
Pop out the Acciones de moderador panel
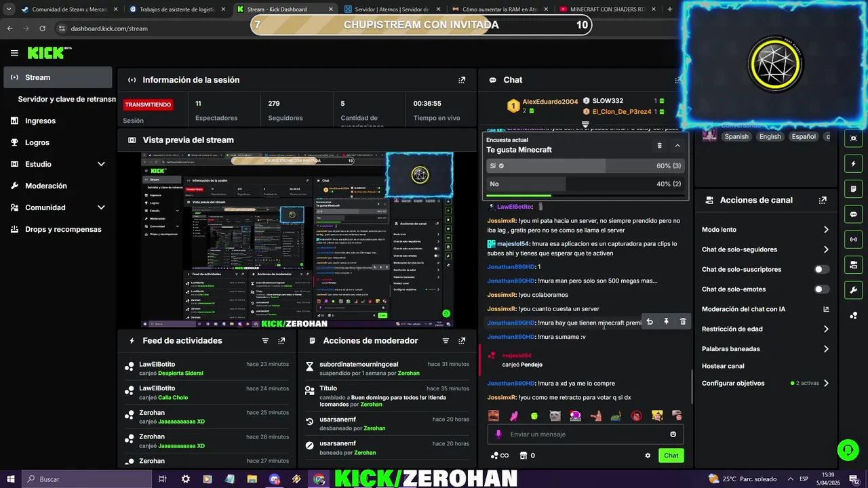tap(462, 341)
